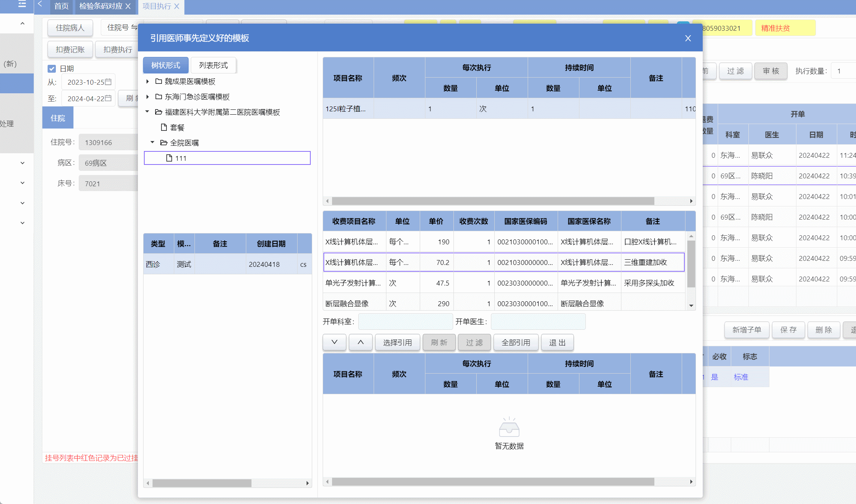Collapse the 全院医嘱 folder
Viewport: 856px width, 504px height.
152,142
